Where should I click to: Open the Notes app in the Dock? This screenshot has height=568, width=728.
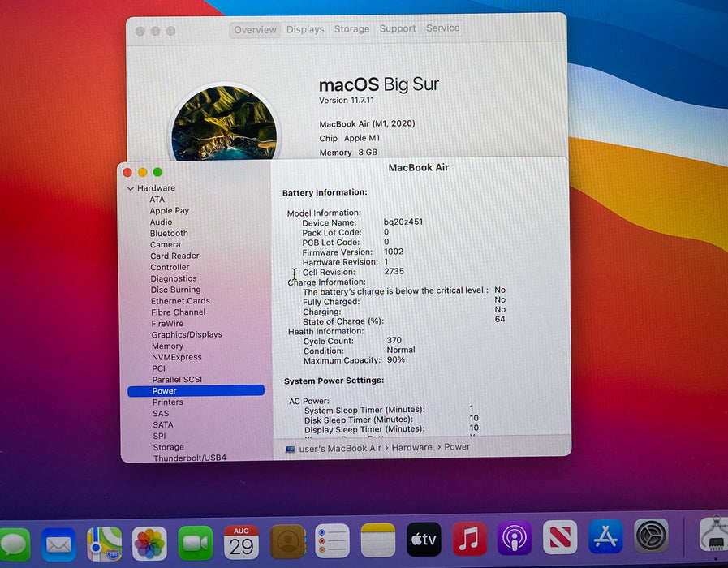(378, 540)
